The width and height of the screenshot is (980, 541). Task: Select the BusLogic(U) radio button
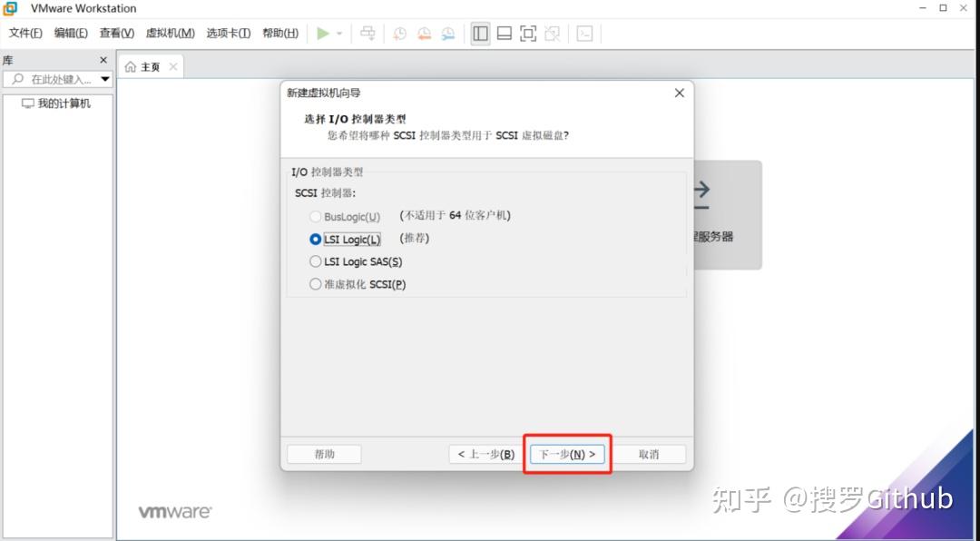tap(315, 217)
